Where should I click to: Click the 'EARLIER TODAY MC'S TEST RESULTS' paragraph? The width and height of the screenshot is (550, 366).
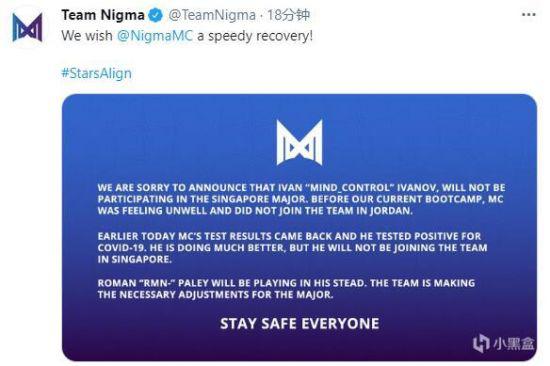pos(293,248)
